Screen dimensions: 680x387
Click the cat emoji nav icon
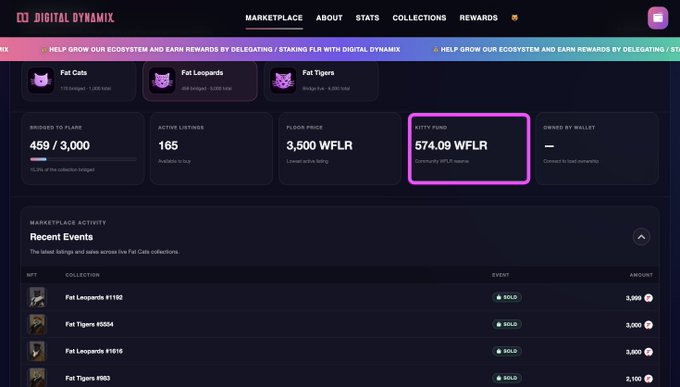514,18
